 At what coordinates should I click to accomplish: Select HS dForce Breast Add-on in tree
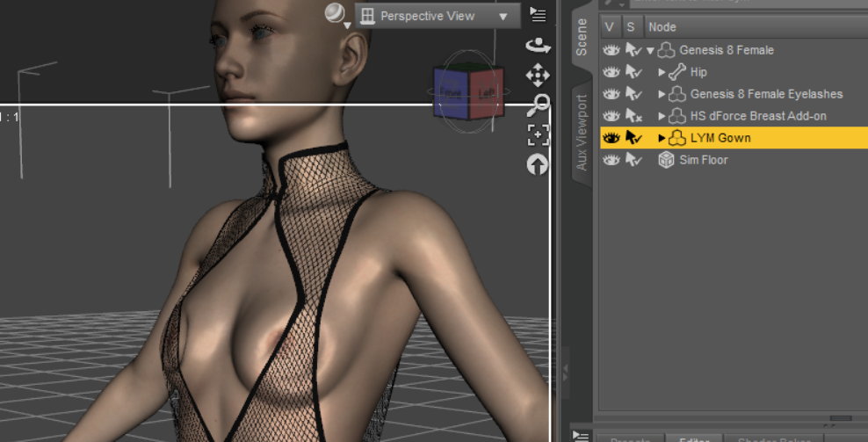(758, 116)
